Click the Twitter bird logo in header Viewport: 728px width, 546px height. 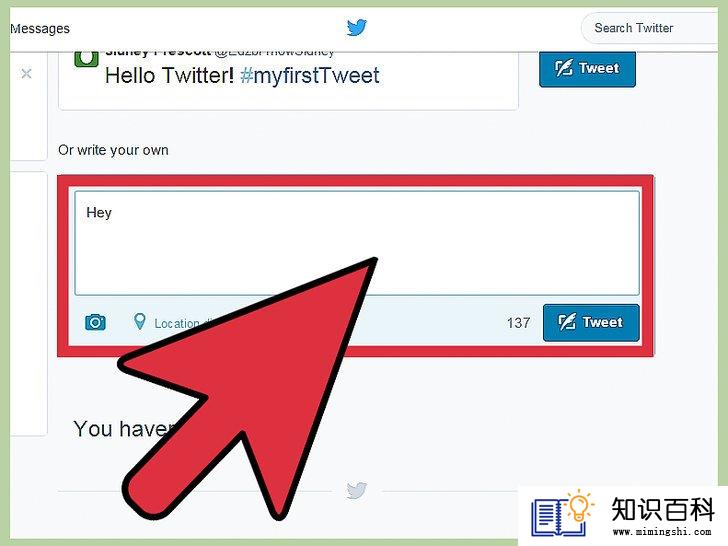pyautogui.click(x=357, y=27)
